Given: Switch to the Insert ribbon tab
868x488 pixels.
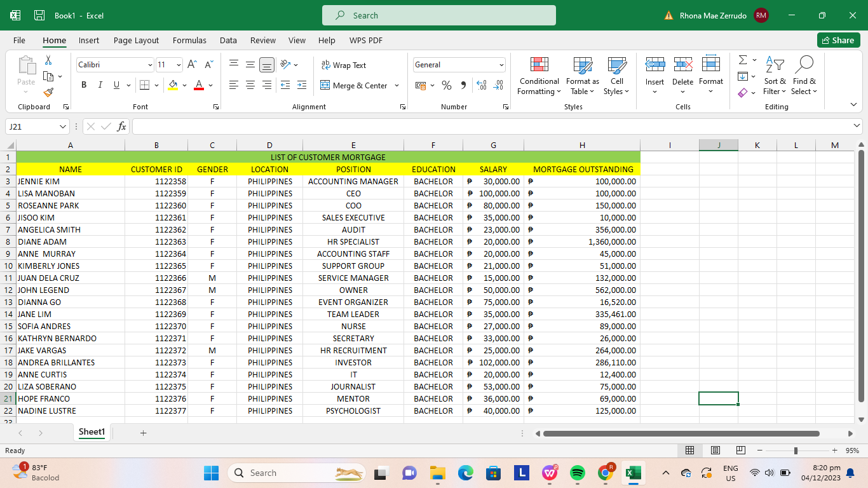Looking at the screenshot, I should click(x=89, y=40).
